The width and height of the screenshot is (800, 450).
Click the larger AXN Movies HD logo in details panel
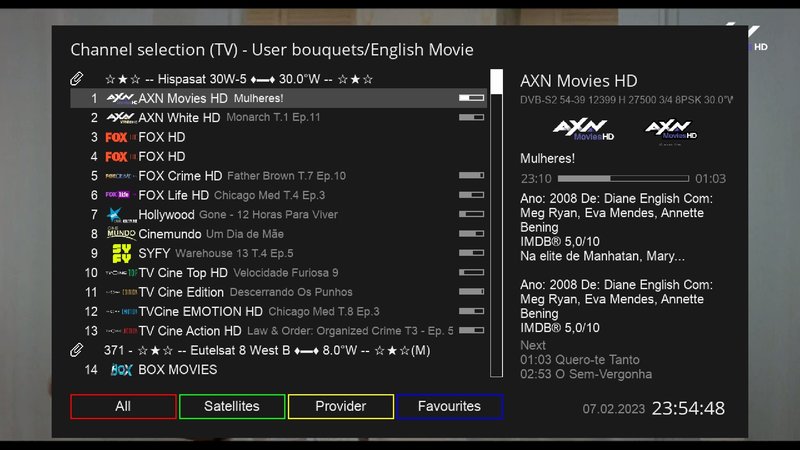[x=580, y=129]
